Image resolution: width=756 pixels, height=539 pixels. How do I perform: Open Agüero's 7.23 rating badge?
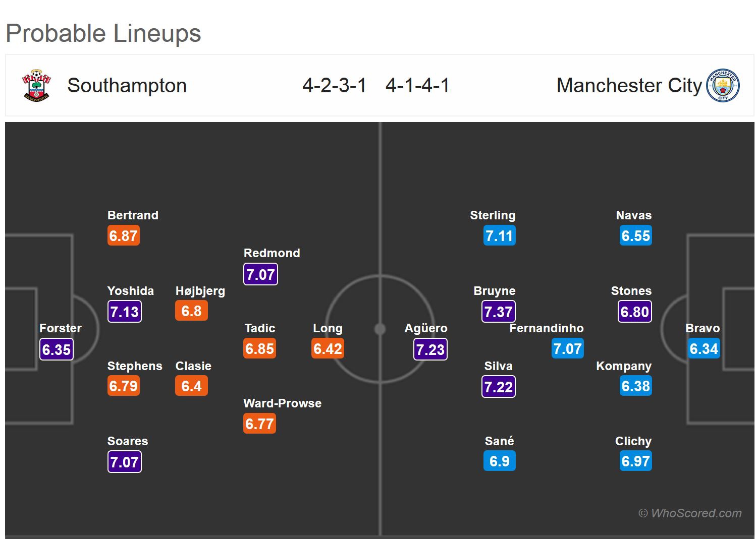(x=430, y=349)
